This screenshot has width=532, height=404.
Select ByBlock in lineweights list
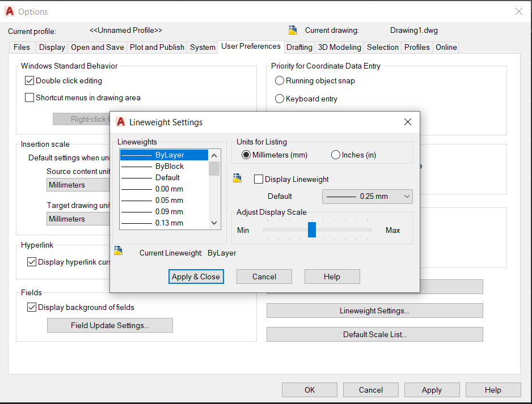coord(164,166)
